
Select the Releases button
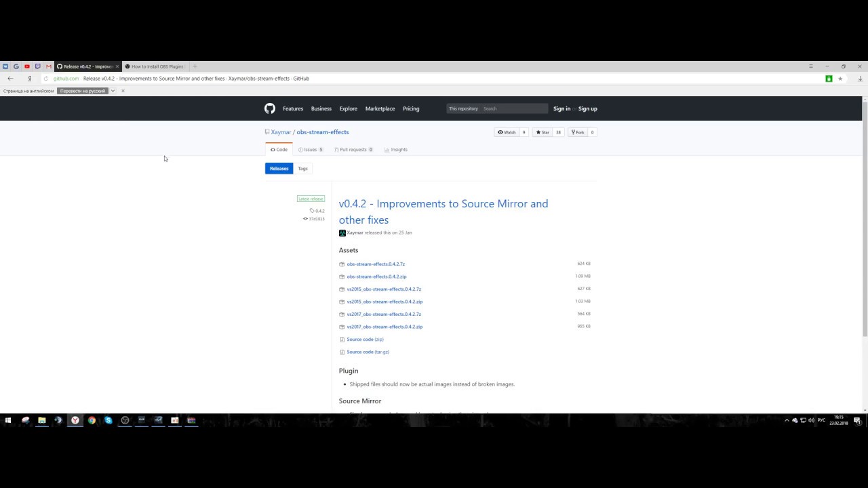pos(279,168)
